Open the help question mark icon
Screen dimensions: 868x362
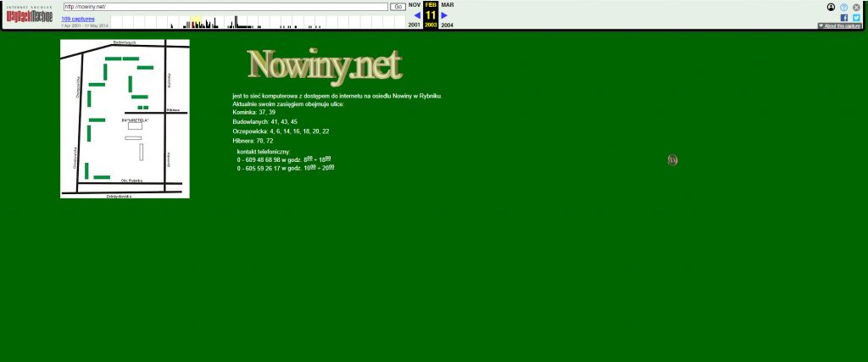click(x=843, y=7)
